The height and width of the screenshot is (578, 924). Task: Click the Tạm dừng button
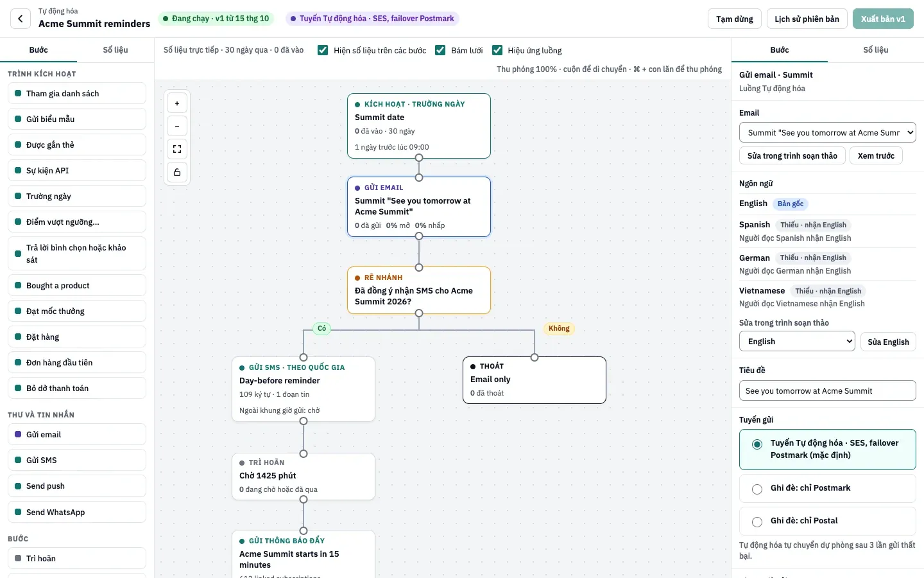[735, 19]
